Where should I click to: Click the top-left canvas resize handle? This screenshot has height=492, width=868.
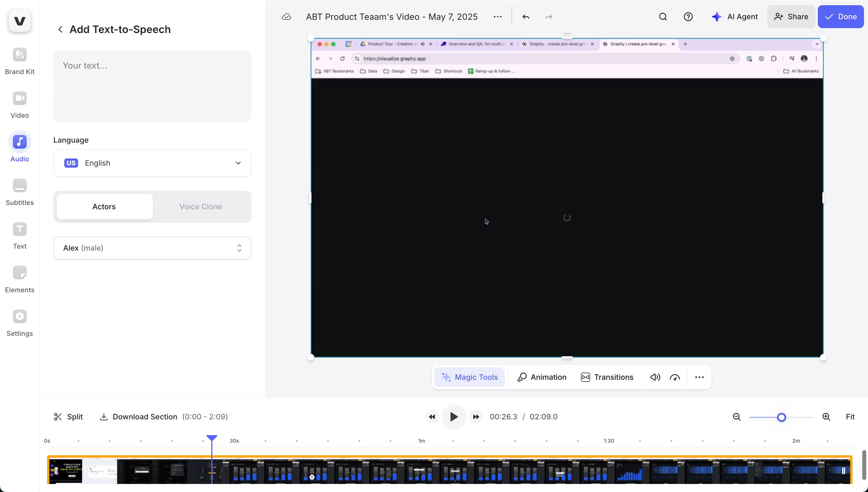pos(311,38)
